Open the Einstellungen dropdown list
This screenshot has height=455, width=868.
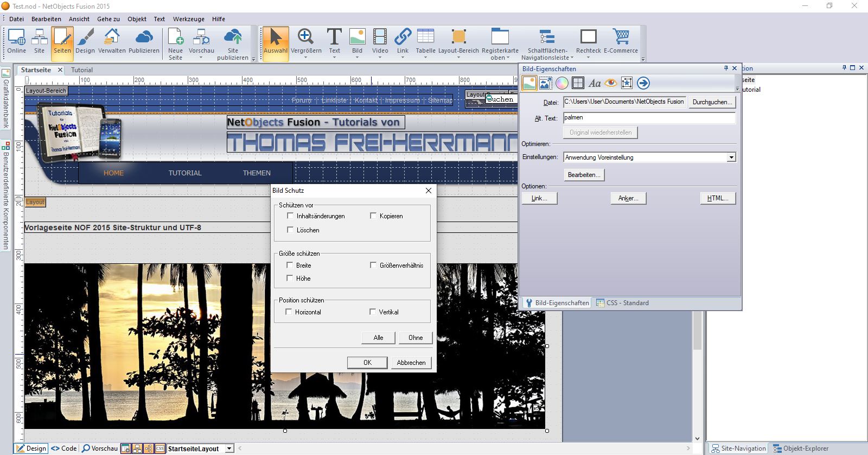click(x=731, y=157)
